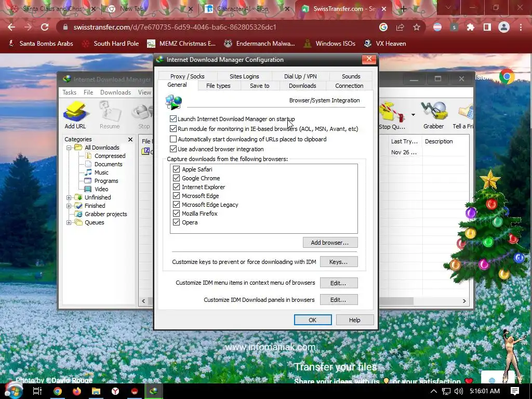Image resolution: width=532 pixels, height=399 pixels.
Task: Collapse the All Downloads tree node
Action: [69, 148]
